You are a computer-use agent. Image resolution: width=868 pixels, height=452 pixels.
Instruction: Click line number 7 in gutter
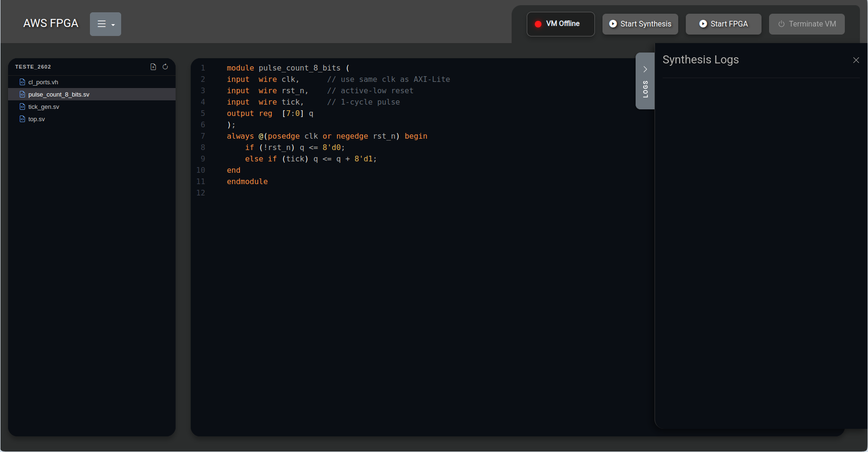point(203,136)
